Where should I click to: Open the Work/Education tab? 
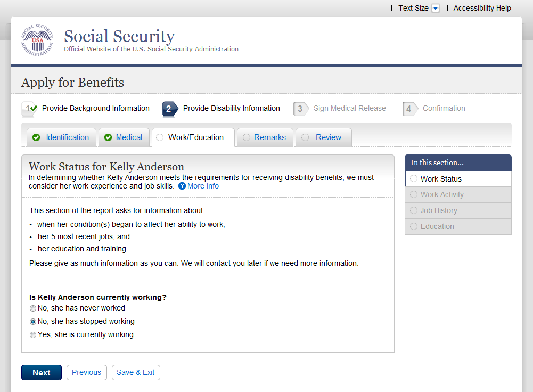click(195, 137)
